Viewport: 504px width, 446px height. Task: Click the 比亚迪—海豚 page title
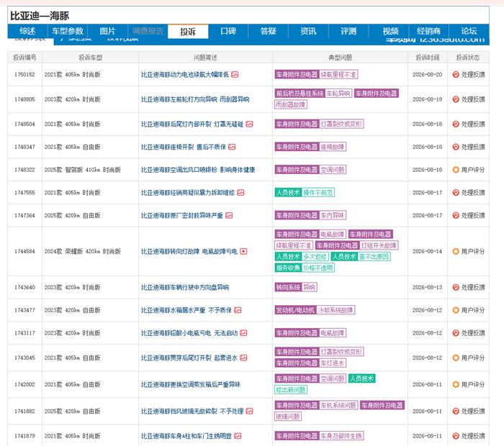tap(39, 16)
